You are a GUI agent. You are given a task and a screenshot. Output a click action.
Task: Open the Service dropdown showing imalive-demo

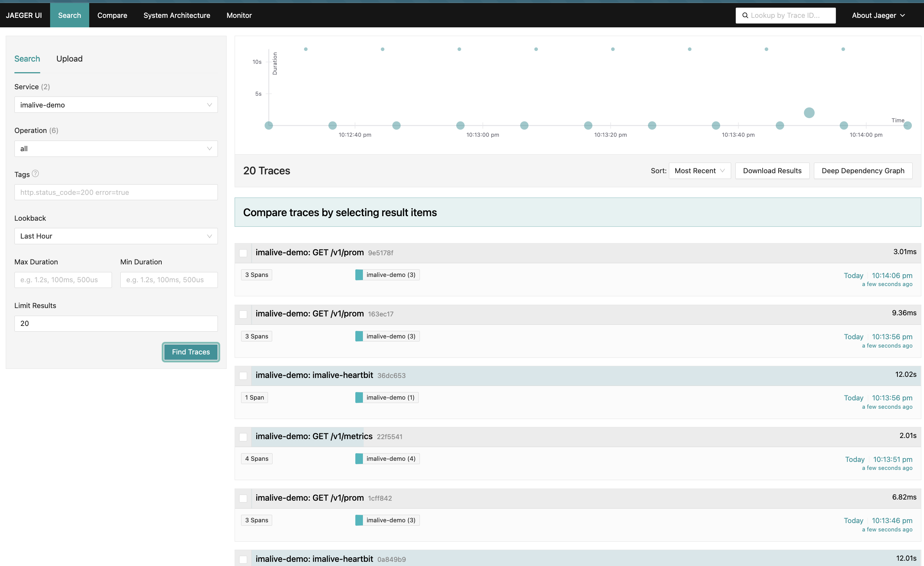click(116, 105)
